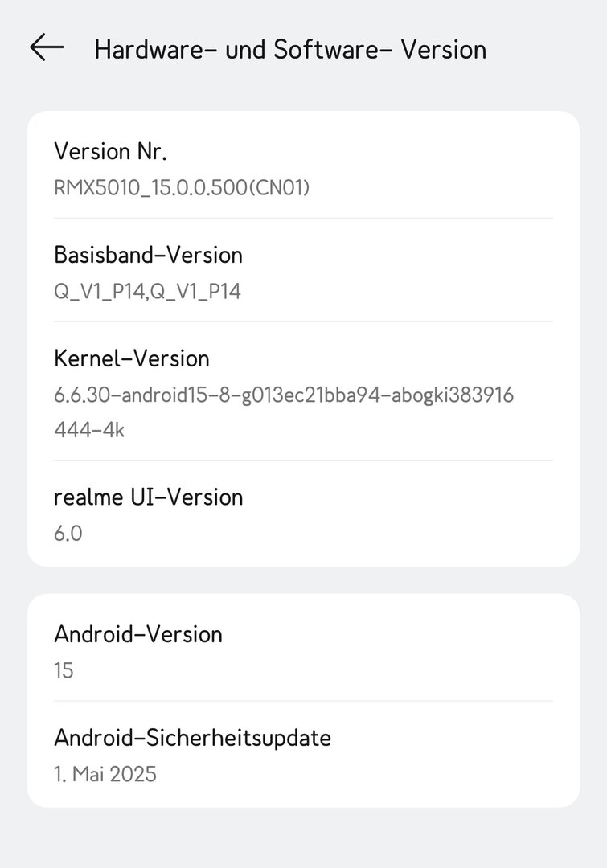
Task: Select the realme UI-Version label
Action: (x=148, y=497)
